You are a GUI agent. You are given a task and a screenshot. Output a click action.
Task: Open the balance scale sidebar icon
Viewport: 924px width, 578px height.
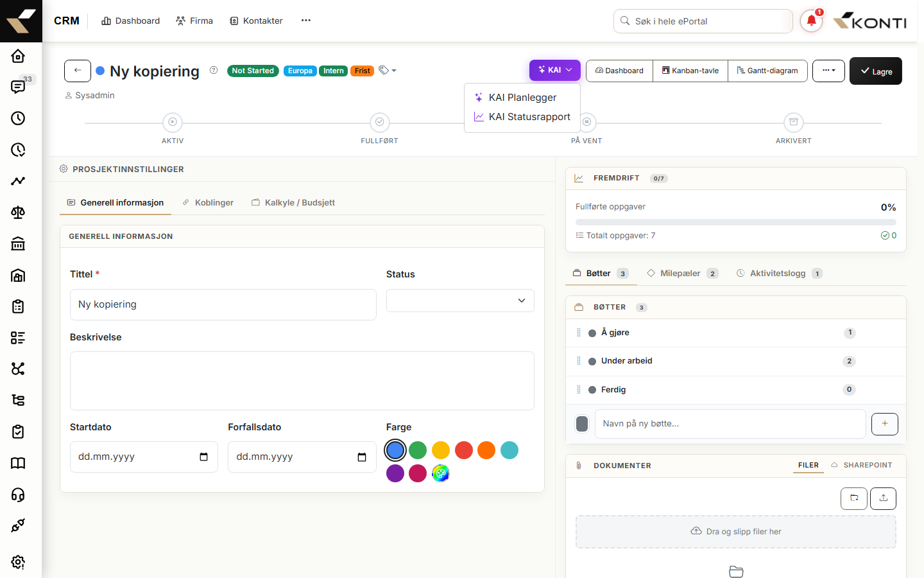pyautogui.click(x=18, y=213)
